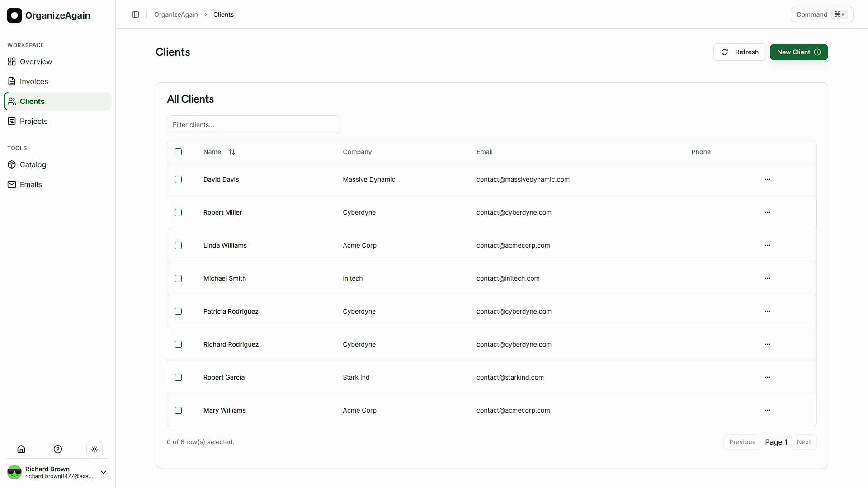
Task: Open the OrganizeAgain breadcrumb link
Action: [176, 14]
